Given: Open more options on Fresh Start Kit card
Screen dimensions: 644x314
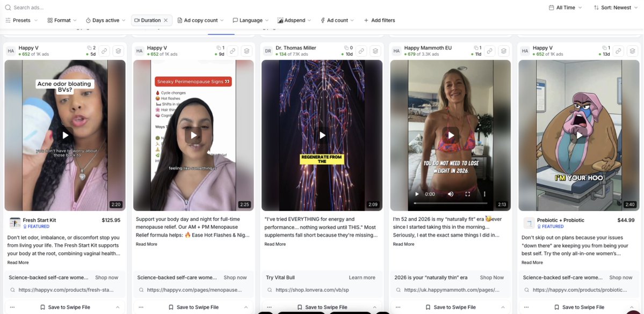Looking at the screenshot, I should (x=12, y=307).
